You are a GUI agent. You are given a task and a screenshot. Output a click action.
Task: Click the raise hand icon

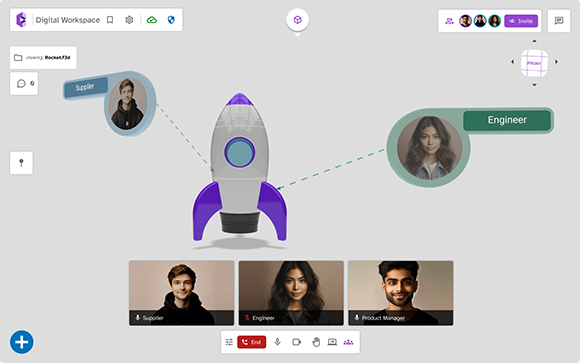tap(316, 342)
